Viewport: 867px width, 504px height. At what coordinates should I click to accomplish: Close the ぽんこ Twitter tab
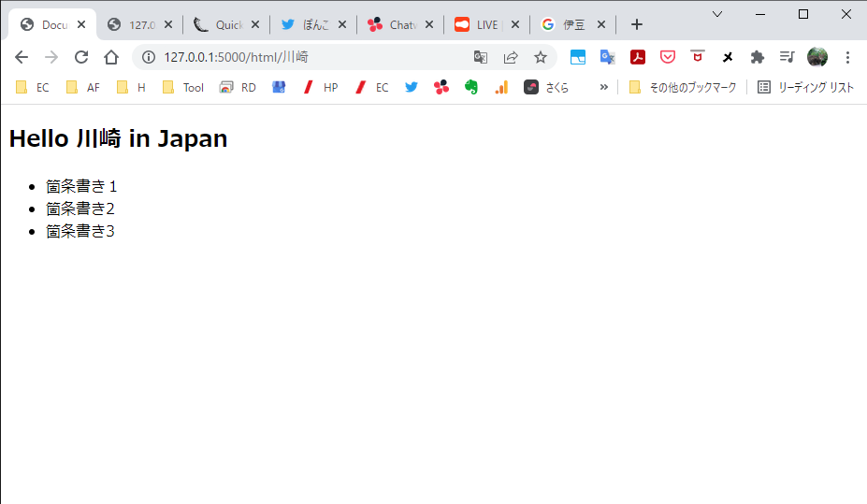point(341,25)
